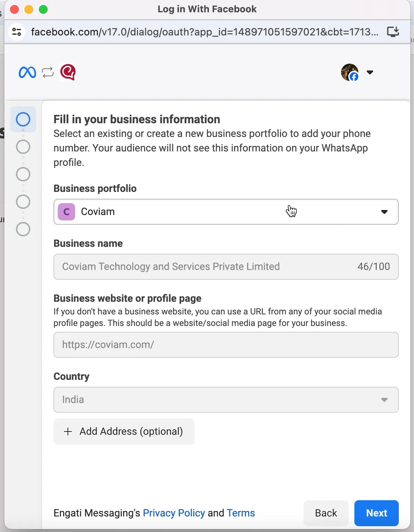
Task: Open the Country dropdown showing India
Action: tap(226, 400)
